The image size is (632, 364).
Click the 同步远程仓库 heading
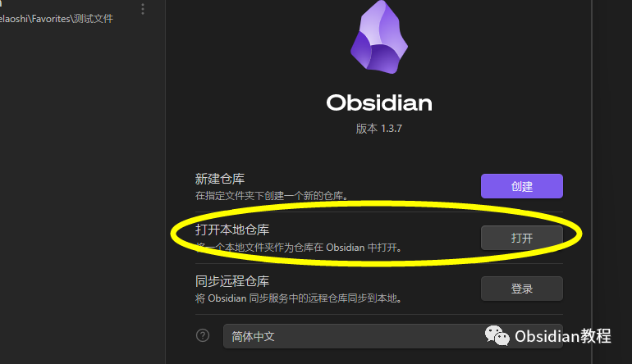pyautogui.click(x=232, y=281)
